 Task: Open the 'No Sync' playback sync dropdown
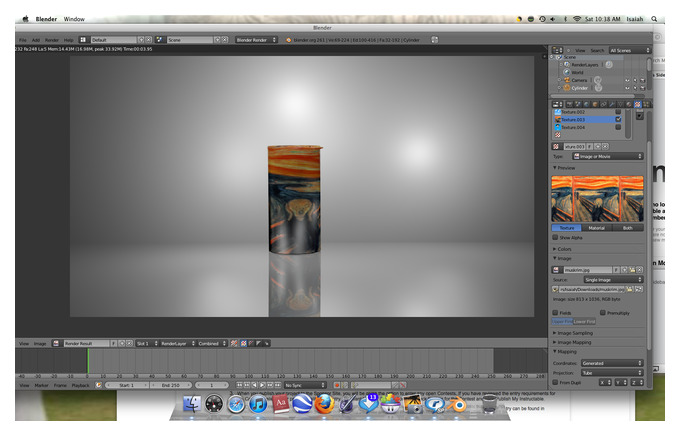coord(305,385)
